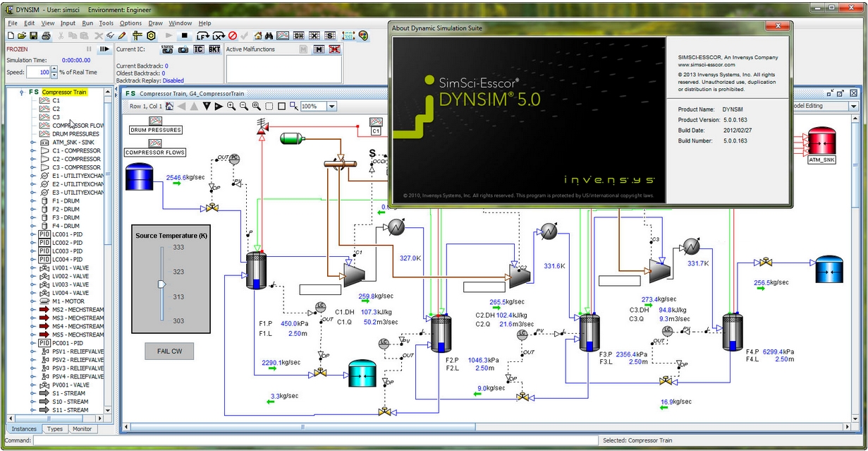The image size is (868, 451).
Task: Click the red prohibit circle icon
Action: (233, 35)
